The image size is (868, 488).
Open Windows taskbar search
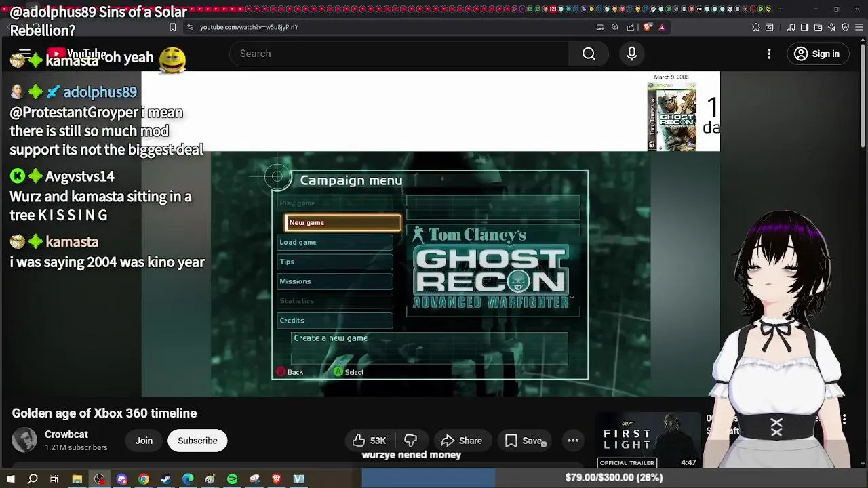(x=33, y=479)
